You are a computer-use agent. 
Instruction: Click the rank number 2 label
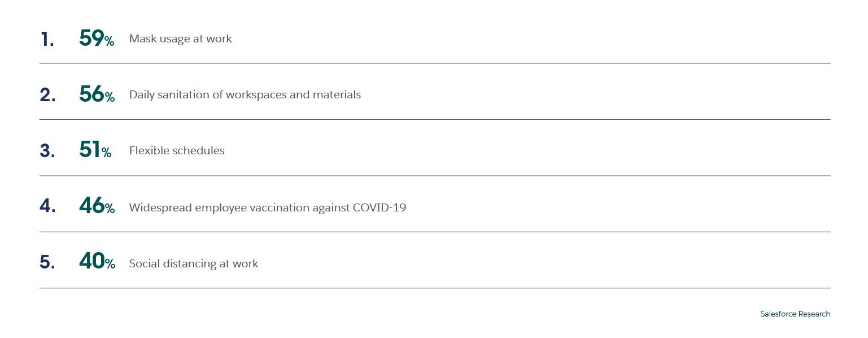47,95
